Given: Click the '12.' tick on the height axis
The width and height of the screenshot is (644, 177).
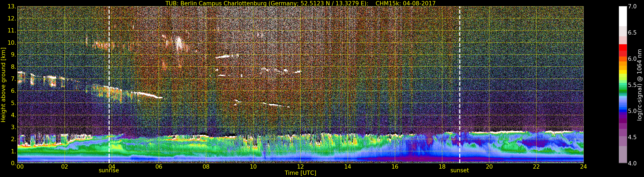Looking at the screenshot, I should 12,18.
